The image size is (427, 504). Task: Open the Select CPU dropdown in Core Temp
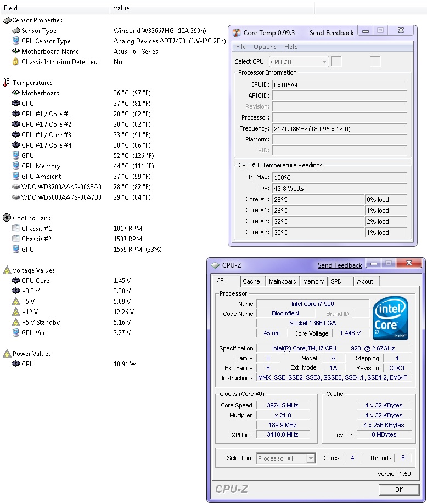coord(299,62)
